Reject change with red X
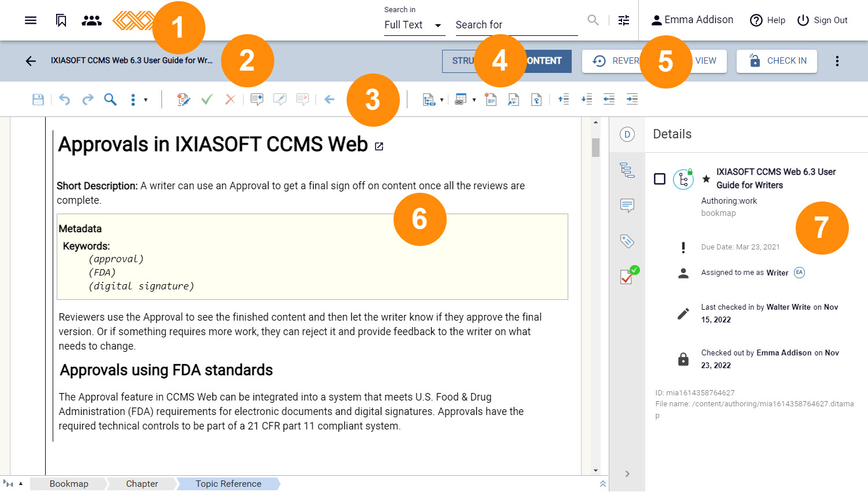The width and height of the screenshot is (868, 492). (x=230, y=100)
